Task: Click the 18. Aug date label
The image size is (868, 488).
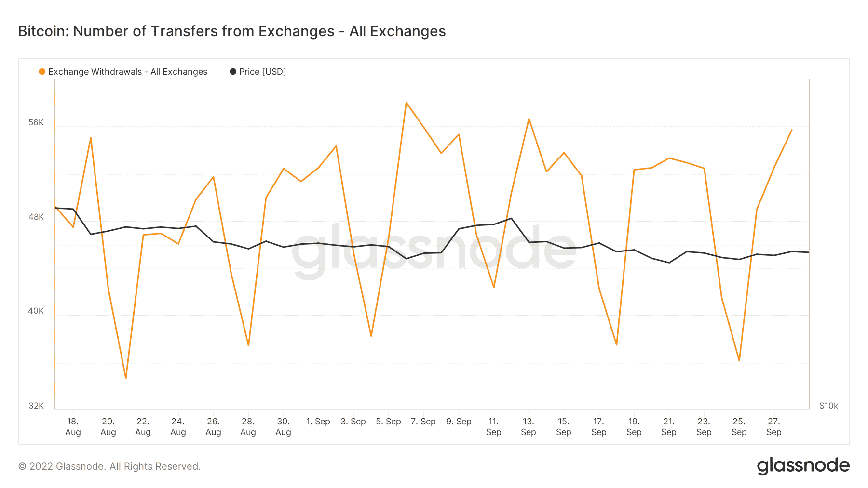Action: [x=73, y=427]
